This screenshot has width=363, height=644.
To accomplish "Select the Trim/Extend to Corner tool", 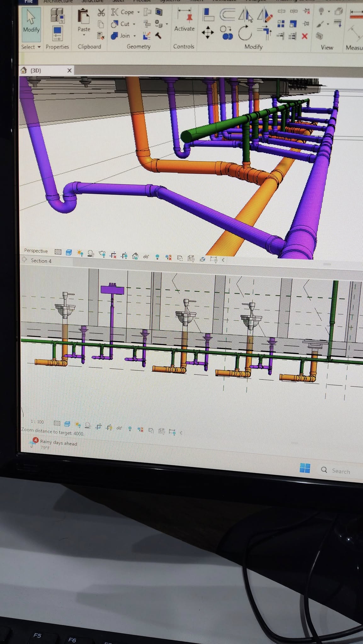I will click(264, 33).
